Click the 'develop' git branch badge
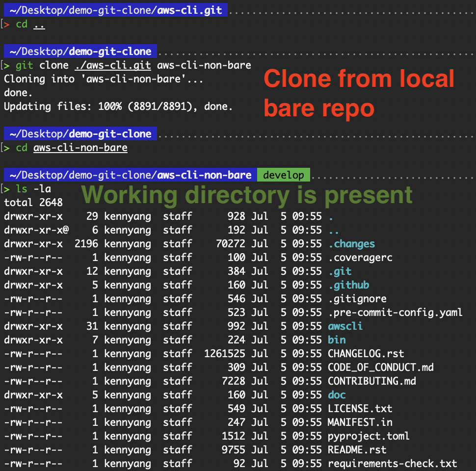Viewport: 476px width, 471px height. click(x=283, y=175)
